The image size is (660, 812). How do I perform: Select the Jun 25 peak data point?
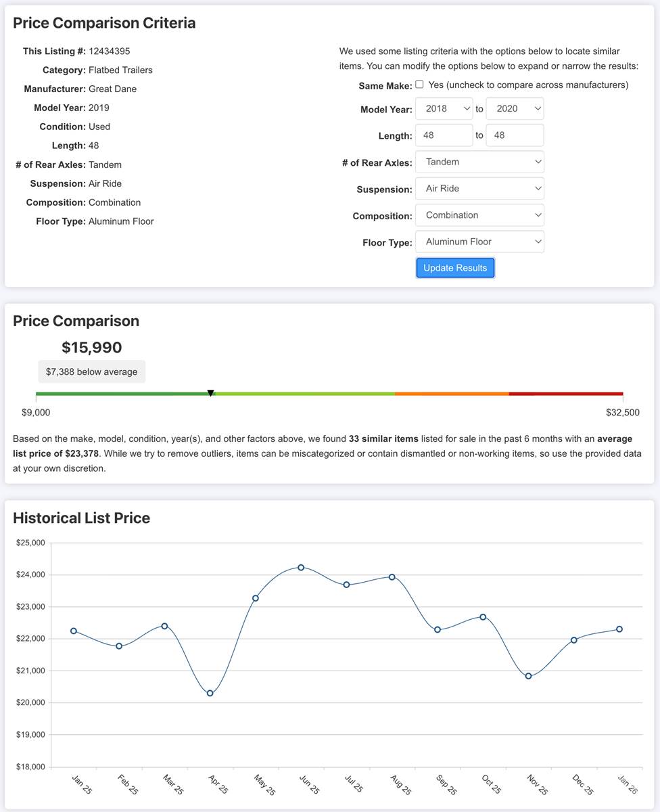pos(301,568)
